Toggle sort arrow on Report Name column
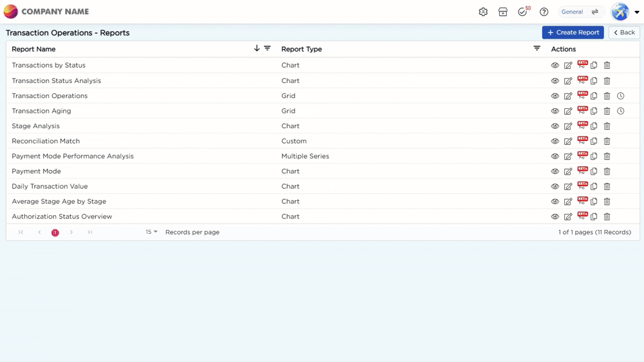Image resolution: width=644 pixels, height=362 pixels. [x=257, y=48]
